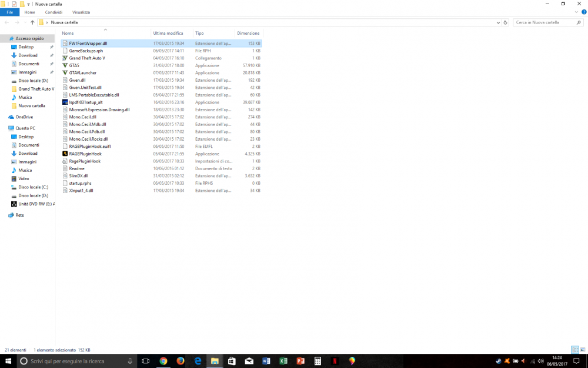Open the Home ribbon tab
The height and width of the screenshot is (368, 588).
tap(29, 12)
